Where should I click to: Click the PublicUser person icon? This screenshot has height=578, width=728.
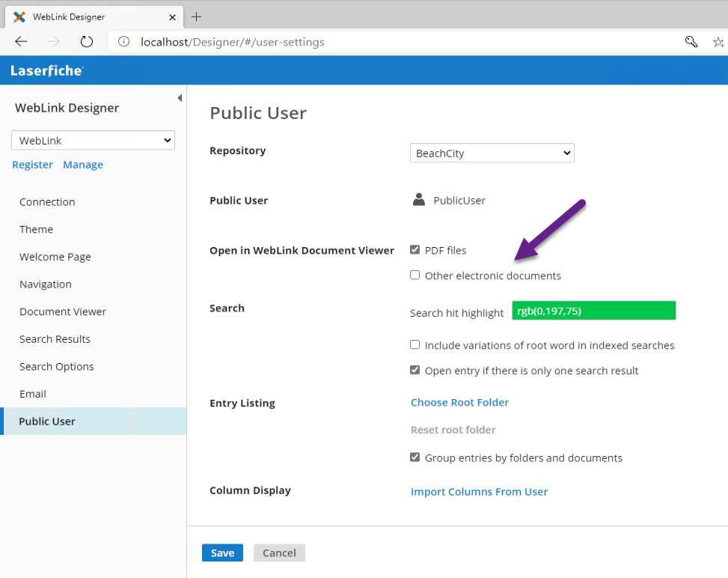click(x=419, y=200)
